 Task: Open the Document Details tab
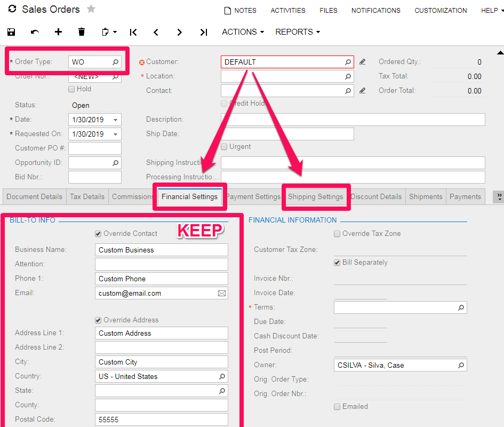coord(34,196)
